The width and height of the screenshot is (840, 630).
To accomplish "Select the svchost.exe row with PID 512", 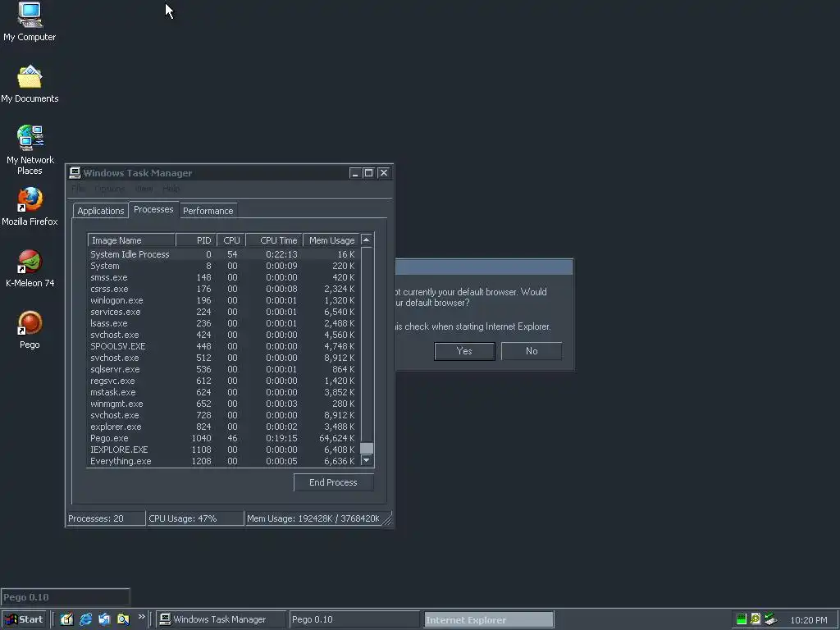I will [223, 358].
